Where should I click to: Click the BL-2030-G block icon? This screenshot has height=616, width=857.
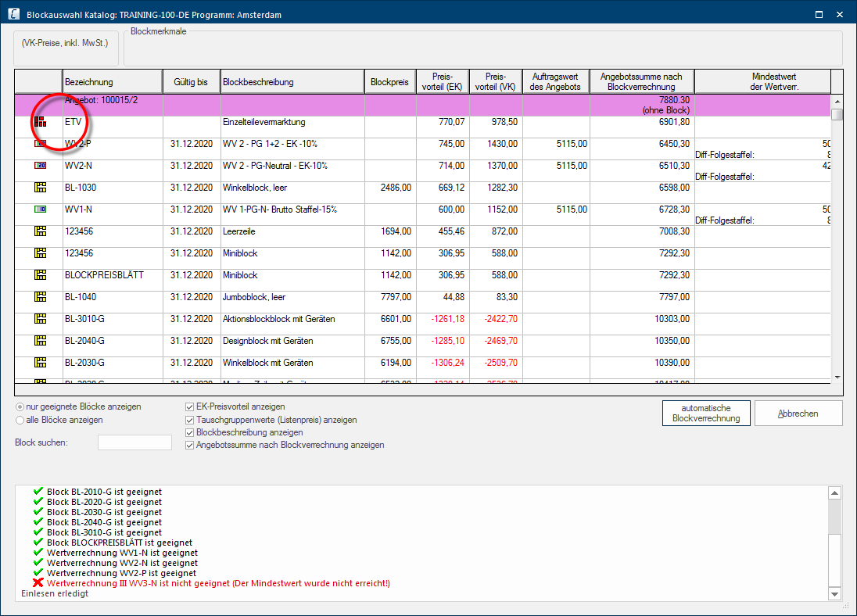[40, 363]
